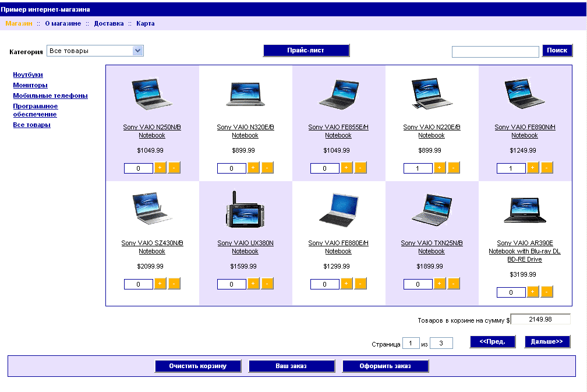Increase quantity of Sony VAIO N250N/B
Image resolution: width=587 pixels, height=392 pixels.
tap(160, 168)
